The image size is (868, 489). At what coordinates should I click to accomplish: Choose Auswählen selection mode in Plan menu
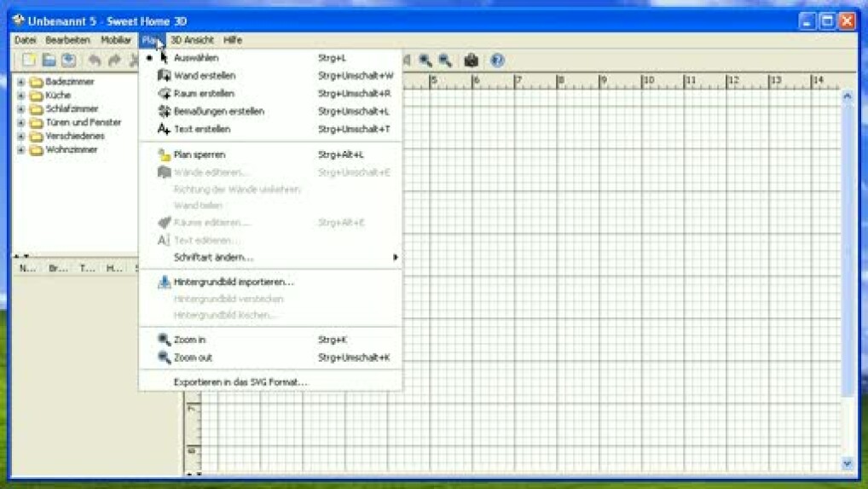[196, 58]
